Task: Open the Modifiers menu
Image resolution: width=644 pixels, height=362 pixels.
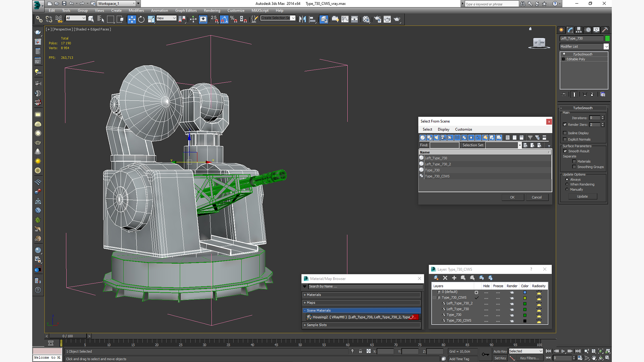Action: [x=136, y=11]
